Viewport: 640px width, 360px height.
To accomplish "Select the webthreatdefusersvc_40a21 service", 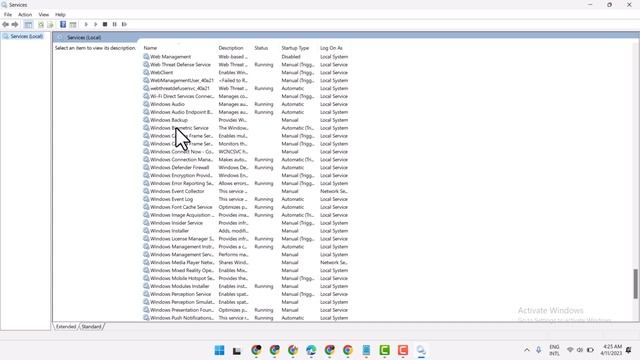I will click(x=246, y=88).
